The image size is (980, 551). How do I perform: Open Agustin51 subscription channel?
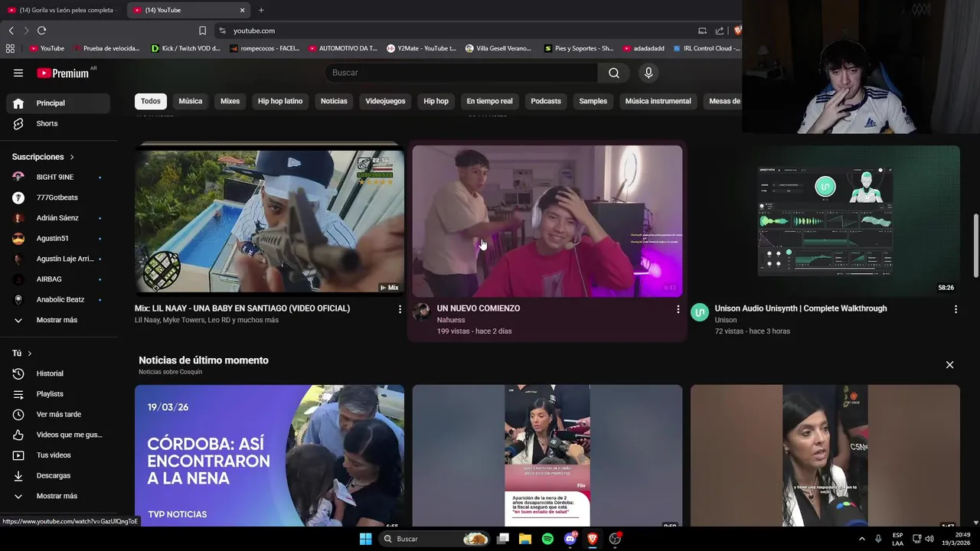pos(58,238)
